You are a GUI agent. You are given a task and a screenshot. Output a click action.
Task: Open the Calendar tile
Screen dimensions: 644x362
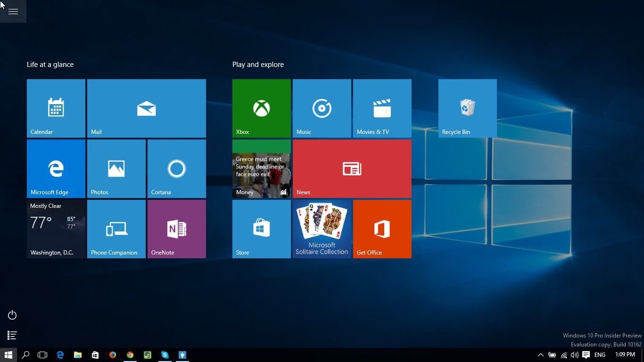[x=56, y=108]
